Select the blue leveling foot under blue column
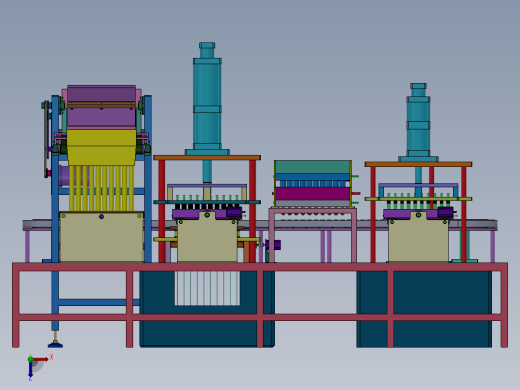Screen dimensions: 520x390 coord(55,344)
